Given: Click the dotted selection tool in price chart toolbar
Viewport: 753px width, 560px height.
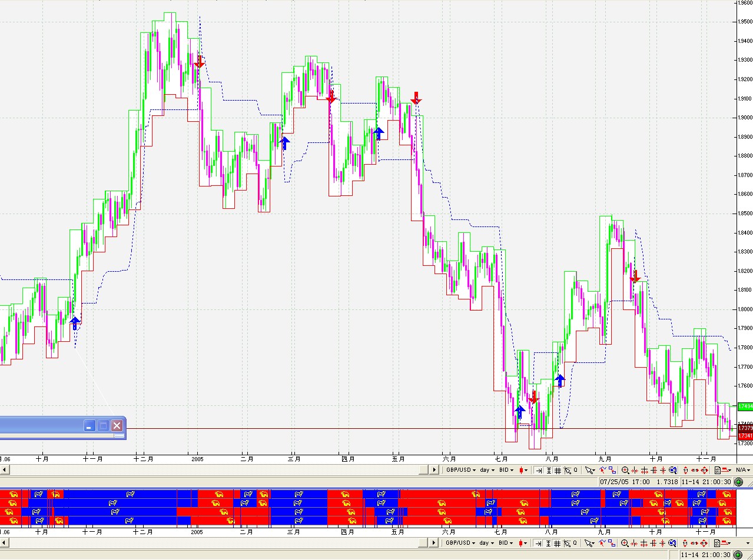Looking at the screenshot, I should click(x=568, y=470).
